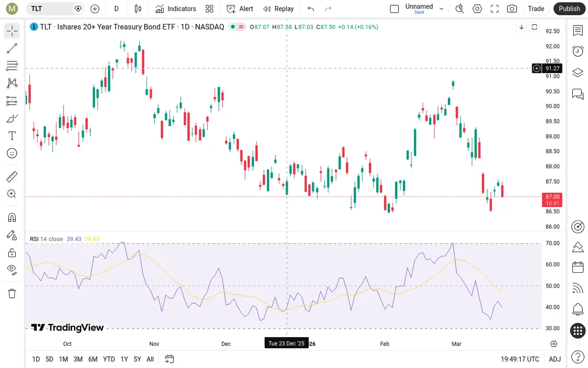The height and width of the screenshot is (368, 588).
Task: Open the user profile M avatar
Action: (12, 8)
